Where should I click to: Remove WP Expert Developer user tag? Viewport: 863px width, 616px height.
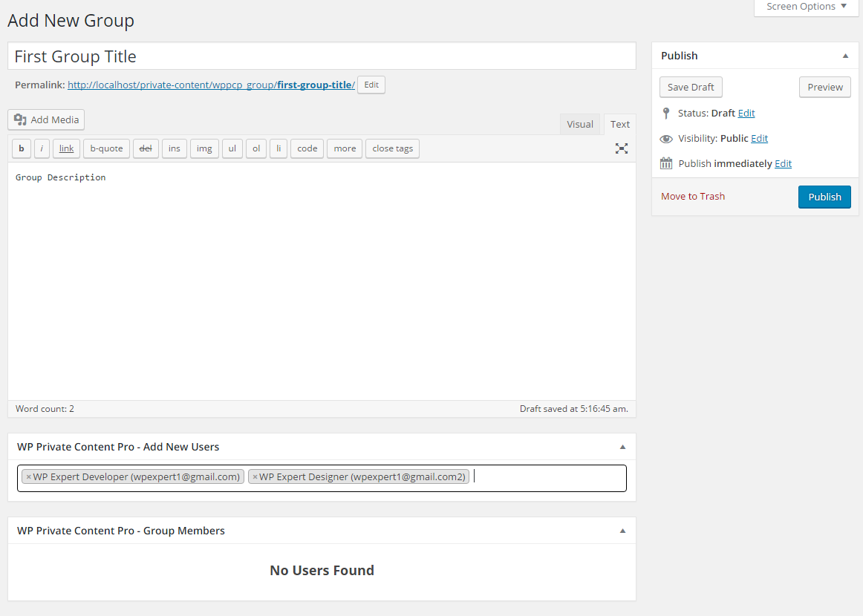(29, 477)
